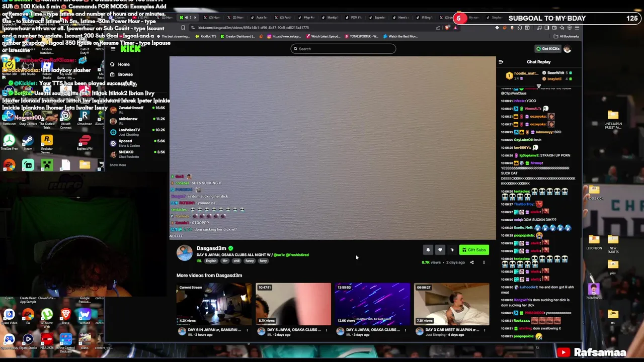Expand Show More recommended channels
This screenshot has height=362, width=644.
[x=118, y=165]
